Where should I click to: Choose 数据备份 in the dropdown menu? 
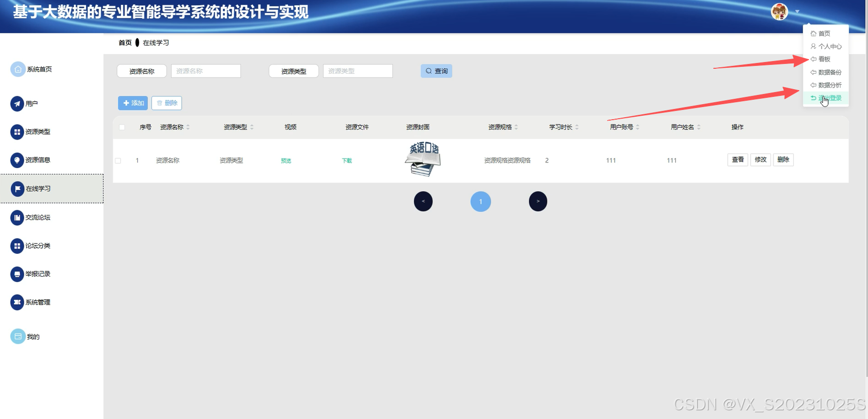pyautogui.click(x=826, y=72)
